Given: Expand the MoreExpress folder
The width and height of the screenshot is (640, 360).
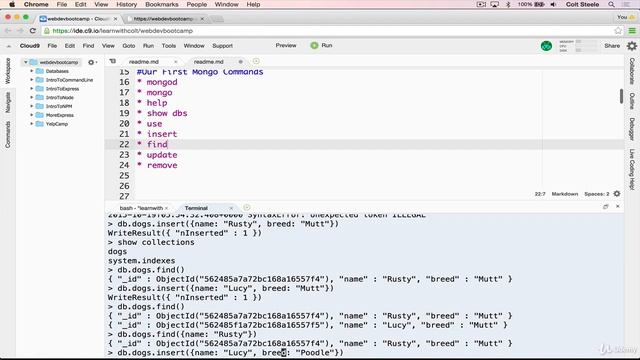Looking at the screenshot, I should click(32, 115).
